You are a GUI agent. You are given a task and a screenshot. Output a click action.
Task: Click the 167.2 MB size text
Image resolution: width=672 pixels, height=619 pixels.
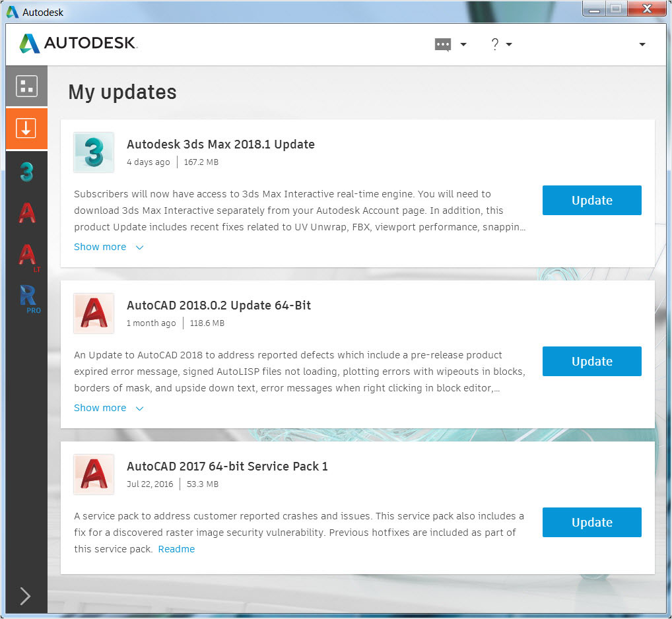(201, 162)
